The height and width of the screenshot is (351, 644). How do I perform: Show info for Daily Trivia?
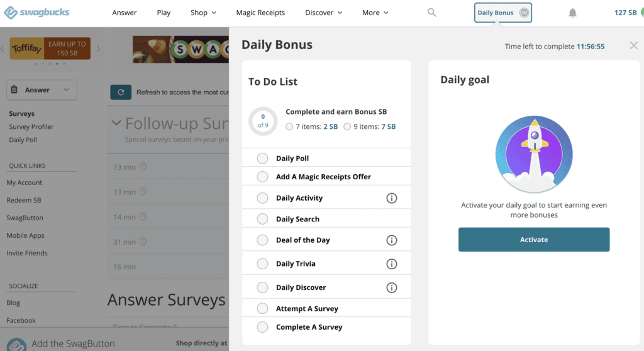(x=391, y=264)
